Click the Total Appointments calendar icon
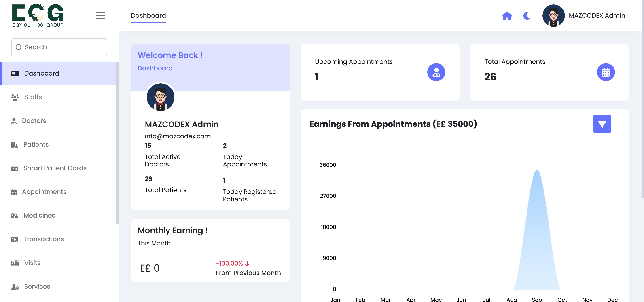Image resolution: width=644 pixels, height=302 pixels. [606, 72]
